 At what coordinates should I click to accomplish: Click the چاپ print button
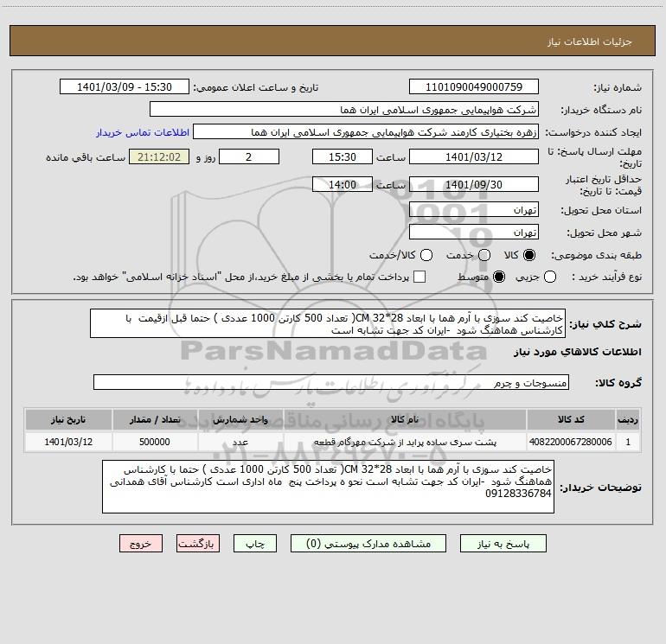tap(255, 544)
